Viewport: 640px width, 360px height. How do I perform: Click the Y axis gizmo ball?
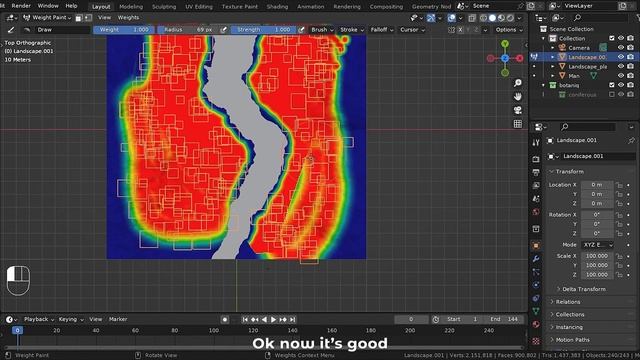(505, 44)
